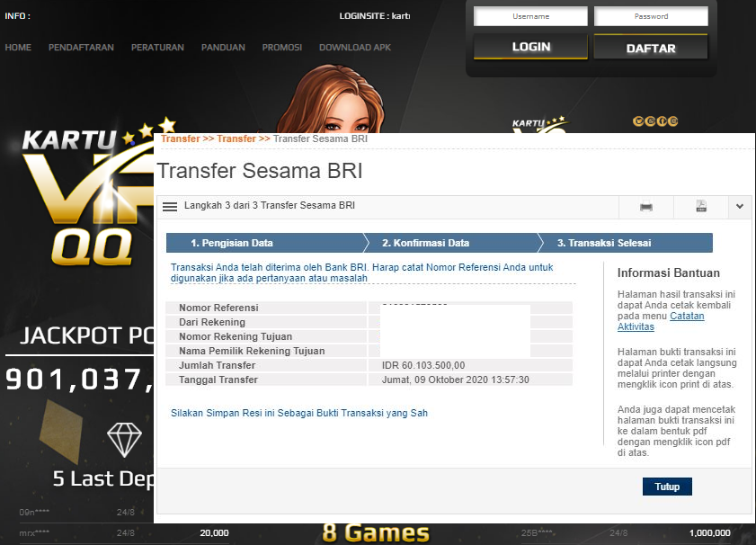Click the 1,000,000 deposit amount
756x545 pixels.
point(709,533)
